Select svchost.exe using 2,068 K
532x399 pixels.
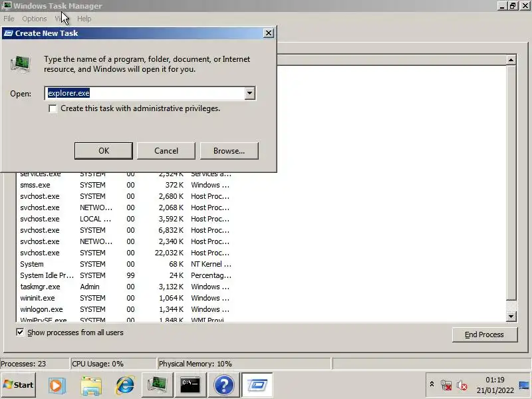(x=126, y=207)
